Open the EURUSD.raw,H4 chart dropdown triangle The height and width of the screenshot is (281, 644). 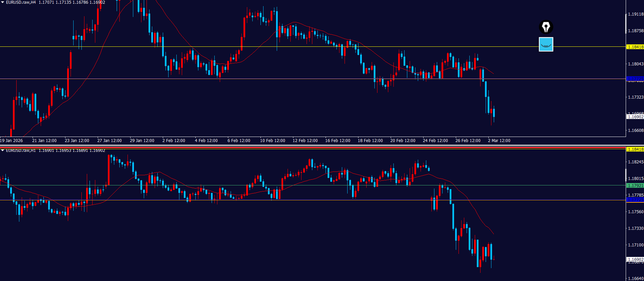click(3, 2)
